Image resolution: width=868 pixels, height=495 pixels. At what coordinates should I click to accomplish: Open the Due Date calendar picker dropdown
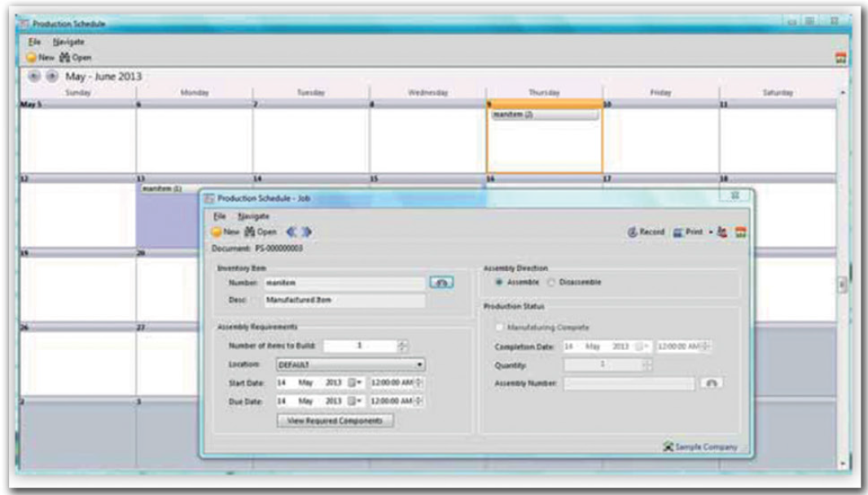click(x=353, y=401)
